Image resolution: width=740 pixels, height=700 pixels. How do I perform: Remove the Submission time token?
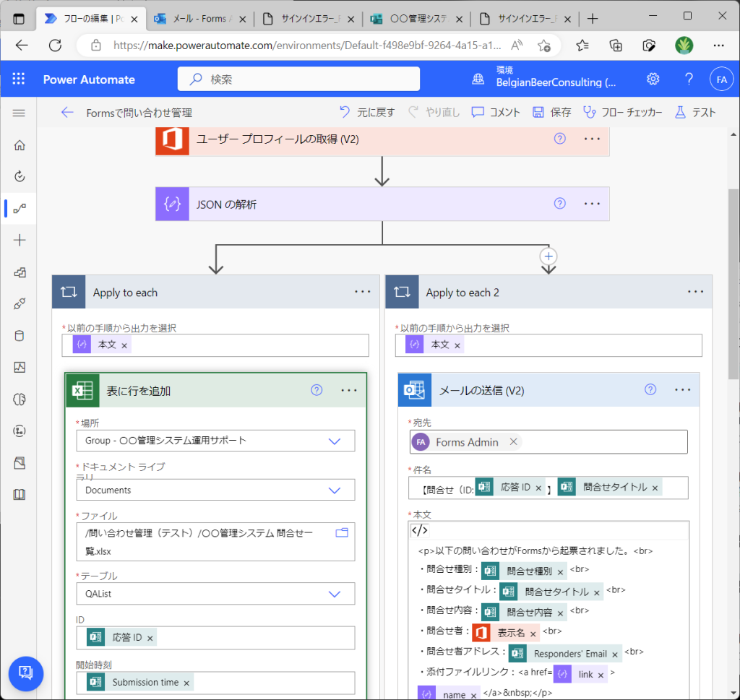186,683
